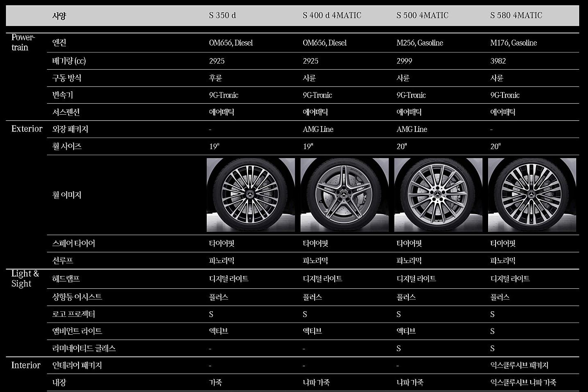Select the S 350 d column header
The width and height of the screenshot is (588, 392).
(x=222, y=16)
